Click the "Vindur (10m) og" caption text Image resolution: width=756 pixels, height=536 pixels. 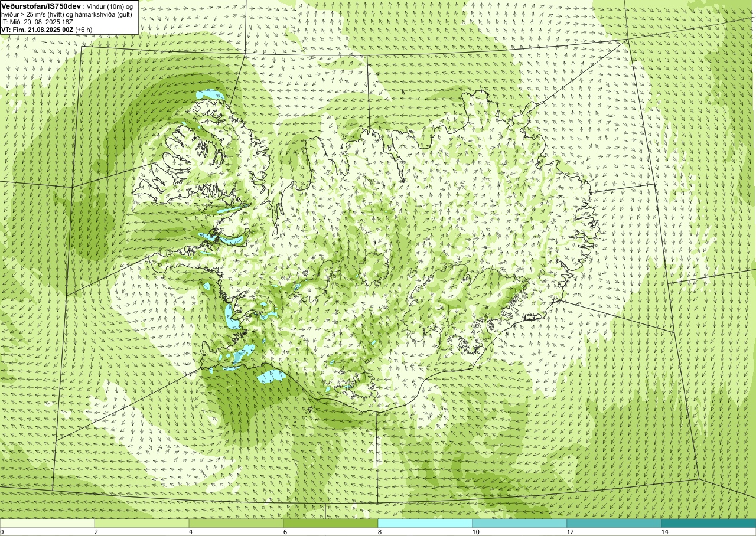(x=109, y=5)
